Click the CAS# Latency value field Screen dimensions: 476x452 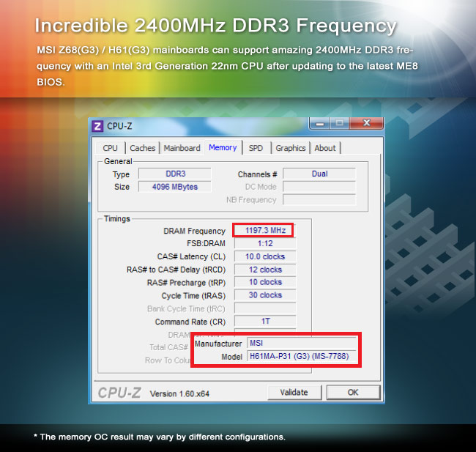(x=264, y=256)
